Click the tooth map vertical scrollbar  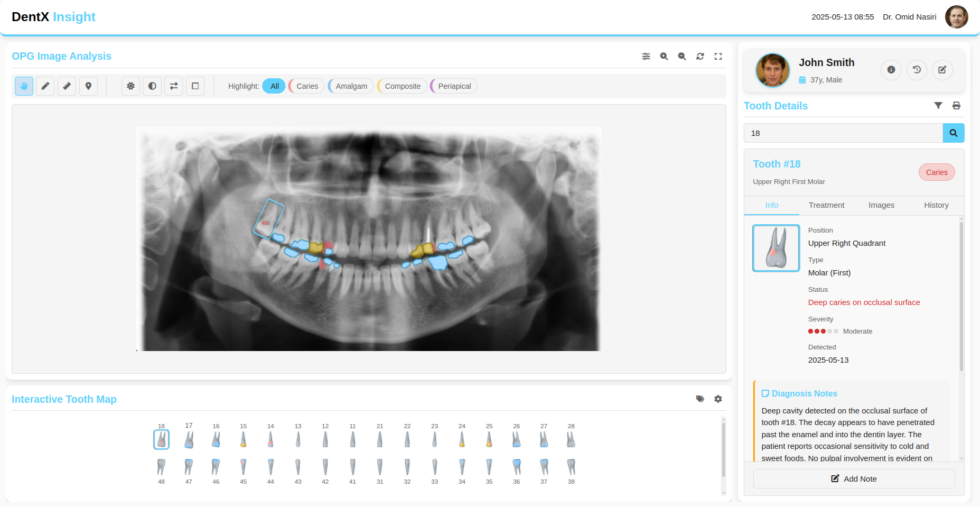point(723,449)
